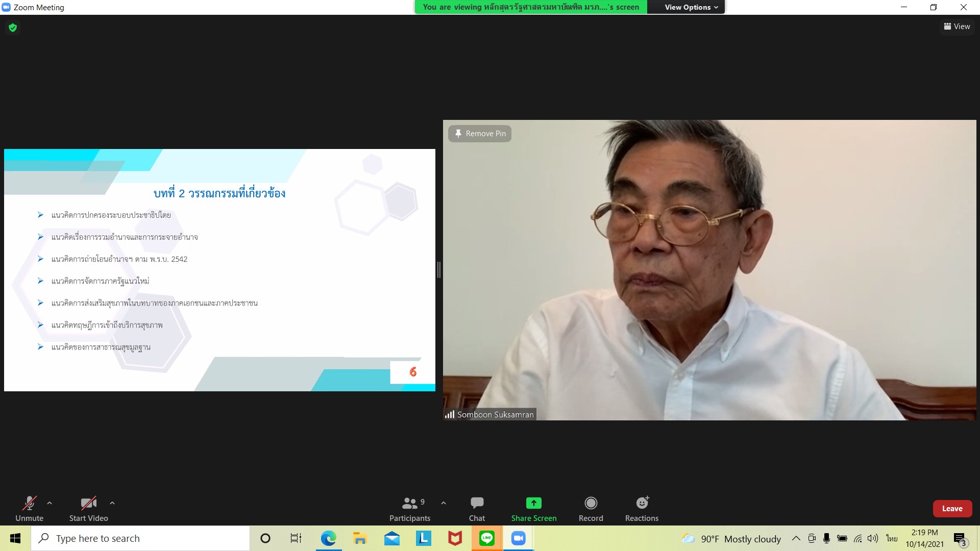Open the View layout menu

tap(957, 27)
